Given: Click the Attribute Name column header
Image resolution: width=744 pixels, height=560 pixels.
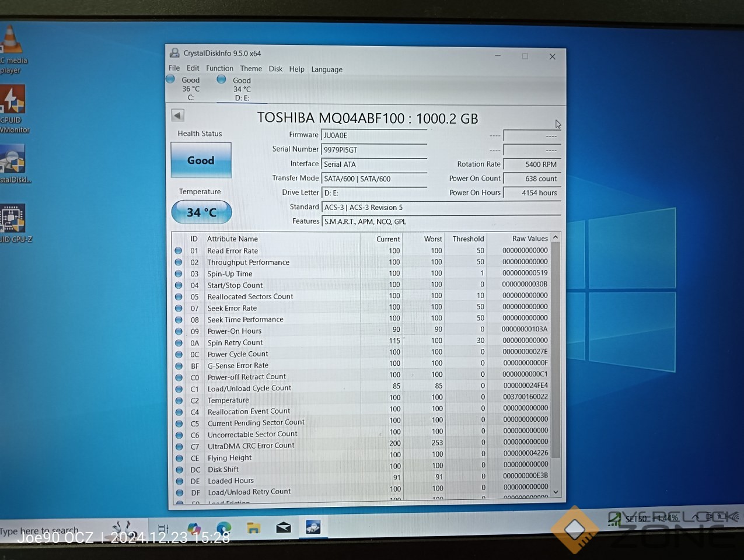Looking at the screenshot, I should click(x=232, y=239).
